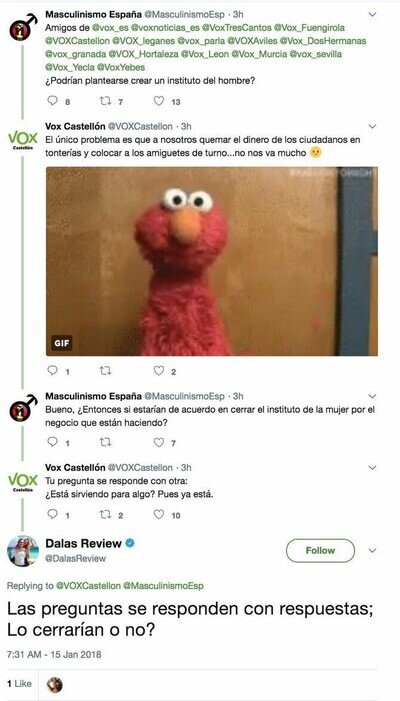Like the tweet with 10 likes
The image size is (400, 701).
(159, 515)
